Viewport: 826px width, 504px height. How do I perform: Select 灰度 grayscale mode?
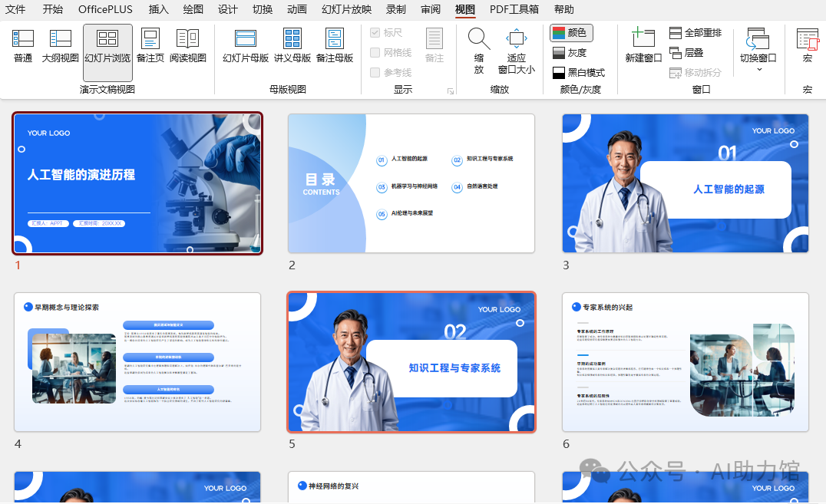coord(570,53)
